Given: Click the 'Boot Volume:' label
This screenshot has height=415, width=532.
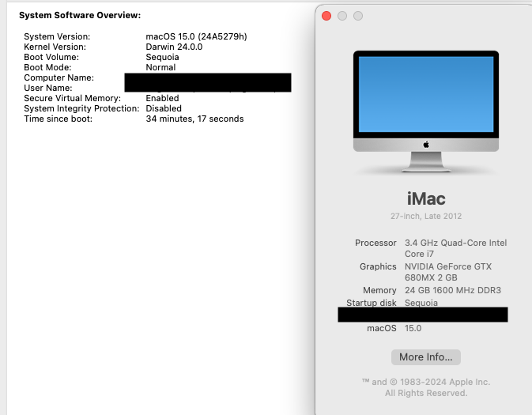Looking at the screenshot, I should (x=51, y=58).
